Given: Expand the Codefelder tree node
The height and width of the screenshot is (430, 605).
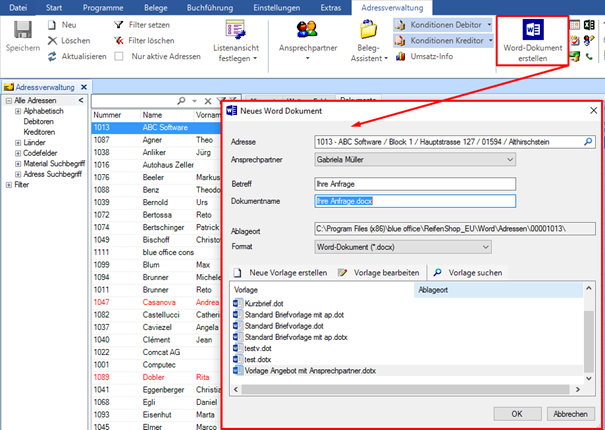Looking at the screenshot, I should (18, 153).
